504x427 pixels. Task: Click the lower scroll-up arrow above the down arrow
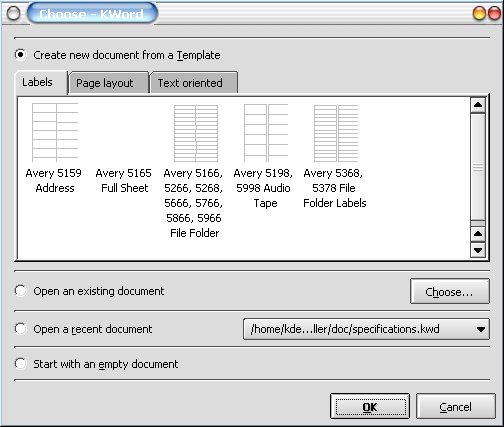(x=478, y=234)
